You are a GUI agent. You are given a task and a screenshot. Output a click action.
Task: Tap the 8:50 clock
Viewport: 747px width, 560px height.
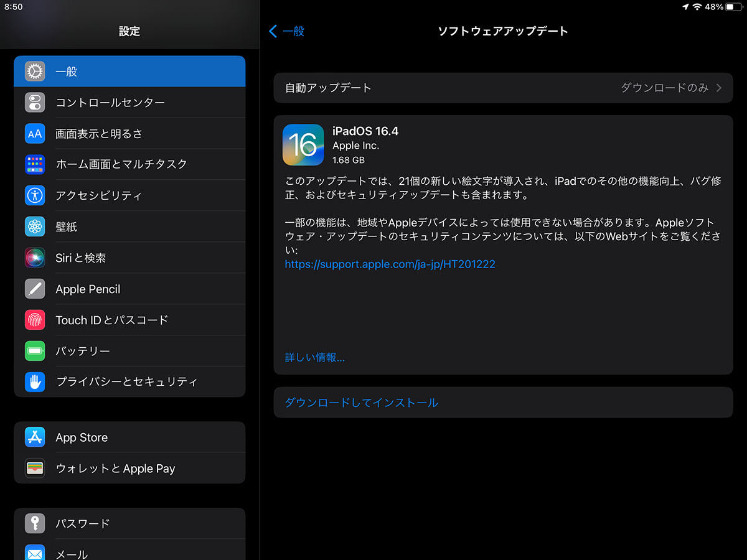(x=13, y=7)
